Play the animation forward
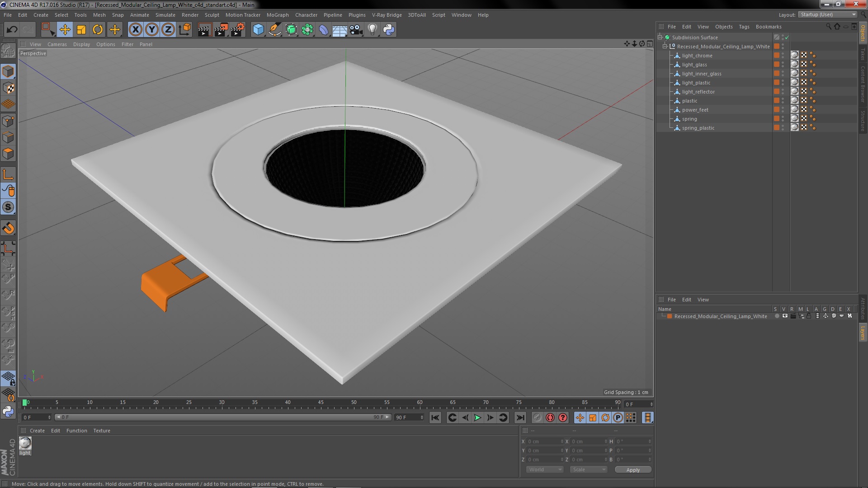This screenshot has height=488, width=868. point(477,418)
